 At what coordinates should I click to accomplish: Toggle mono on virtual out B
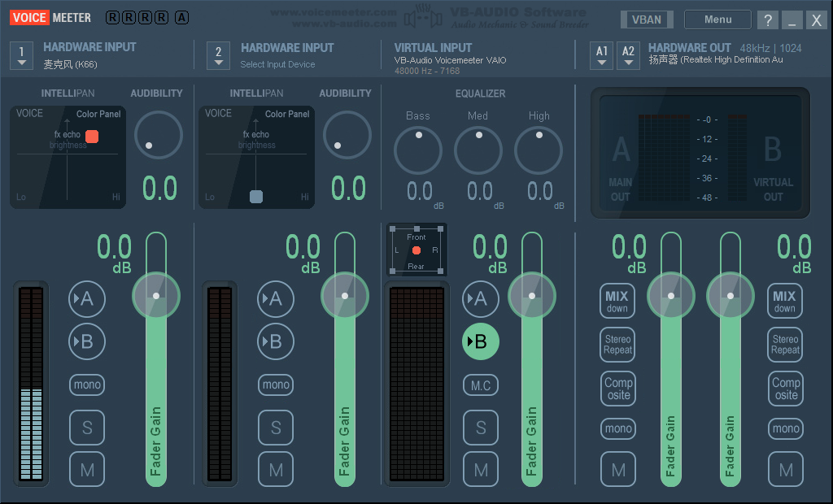coord(786,428)
